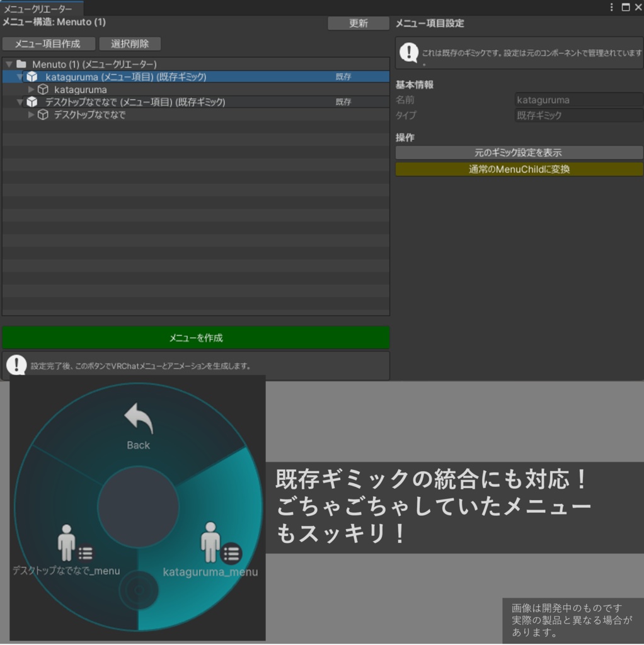The width and height of the screenshot is (644, 645).
Task: Click the 通常のMenuChildに変換 button
Action: 518,169
